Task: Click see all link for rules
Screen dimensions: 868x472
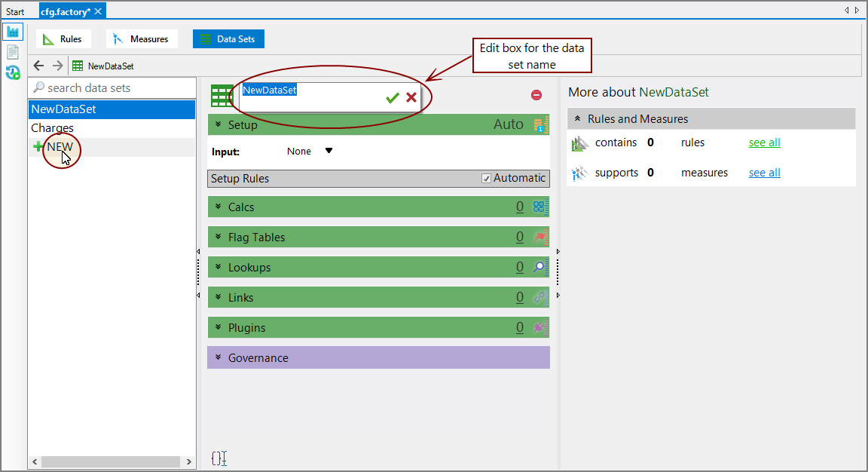Action: coord(764,143)
